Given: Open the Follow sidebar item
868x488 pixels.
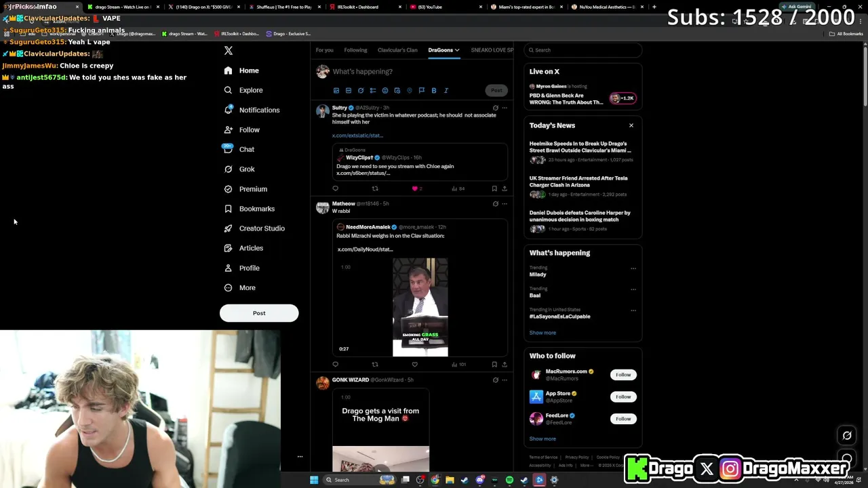Looking at the screenshot, I should 242,129.
